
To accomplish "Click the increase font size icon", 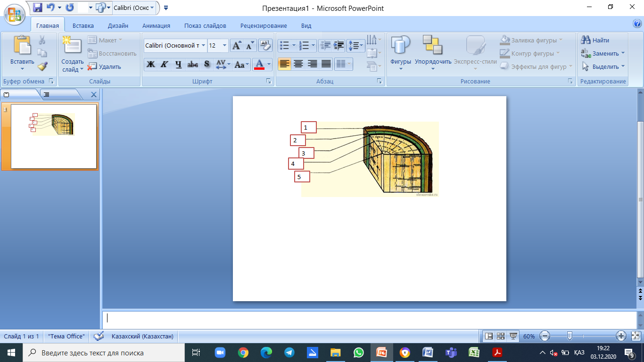I will click(x=237, y=45).
